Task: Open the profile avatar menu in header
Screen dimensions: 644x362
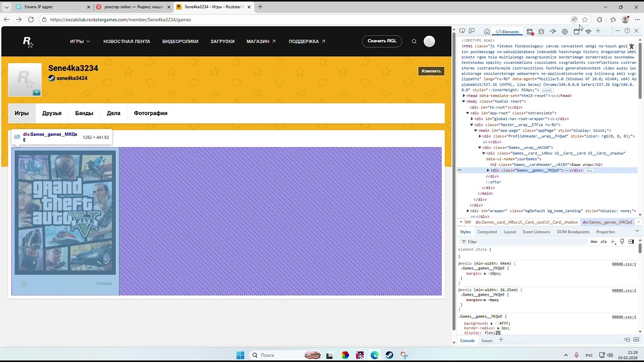Action: 429,42
